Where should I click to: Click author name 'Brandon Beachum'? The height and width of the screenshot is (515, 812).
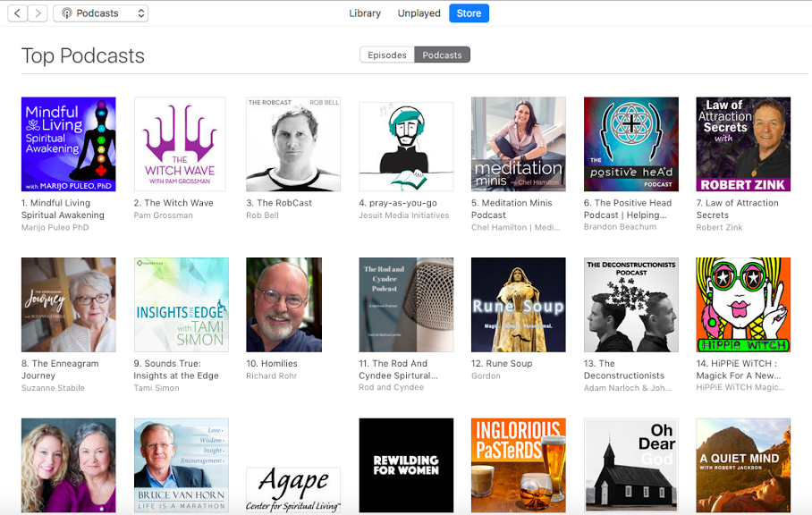tap(620, 227)
